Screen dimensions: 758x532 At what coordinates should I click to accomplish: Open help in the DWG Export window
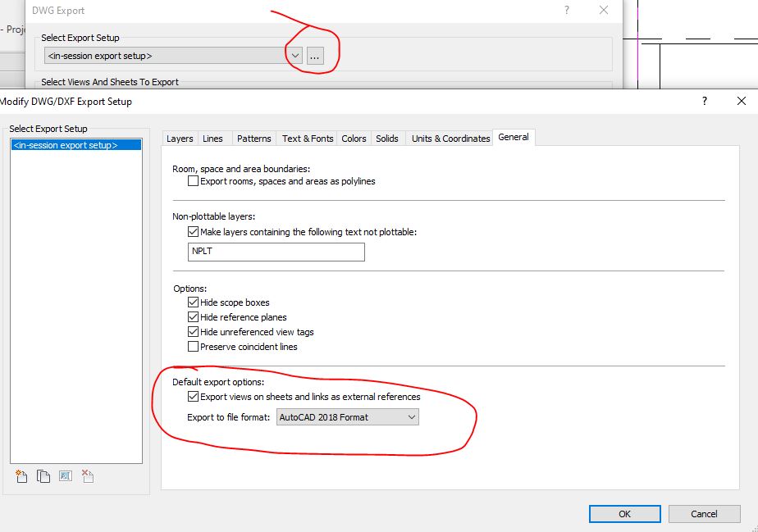(x=567, y=10)
